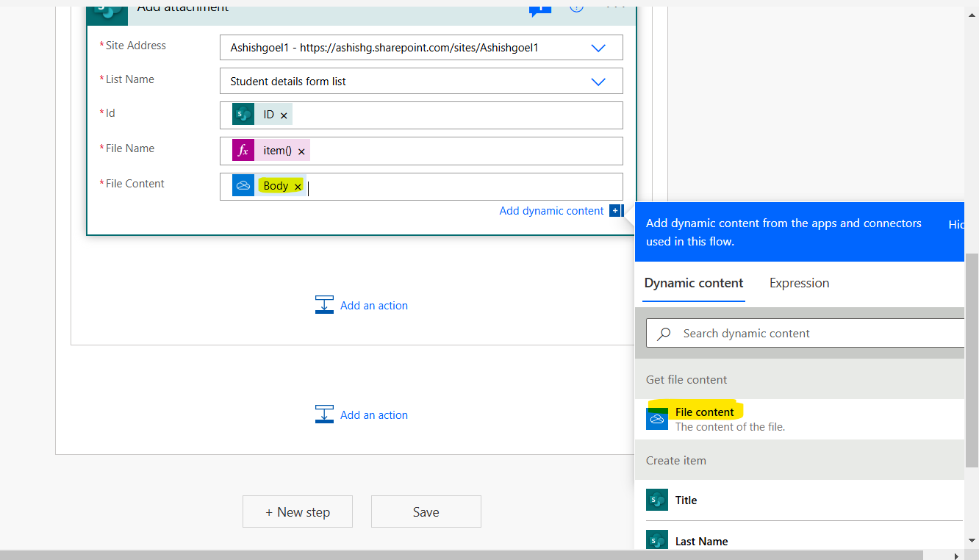979x560 pixels.
Task: Click the upper Add an action link
Action: click(x=373, y=305)
